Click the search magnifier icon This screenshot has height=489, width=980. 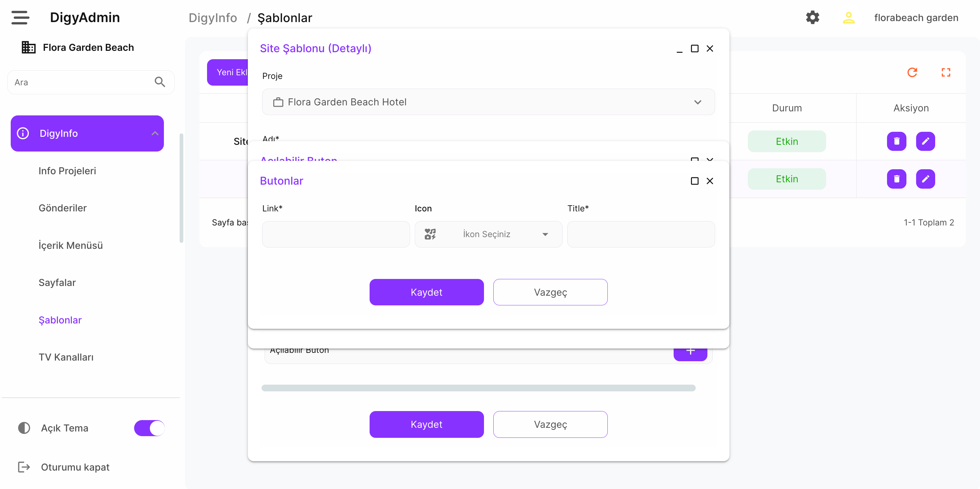coord(160,82)
